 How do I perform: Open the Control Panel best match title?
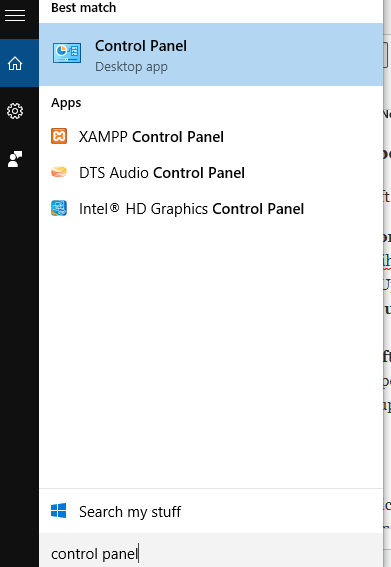pyautogui.click(x=141, y=46)
